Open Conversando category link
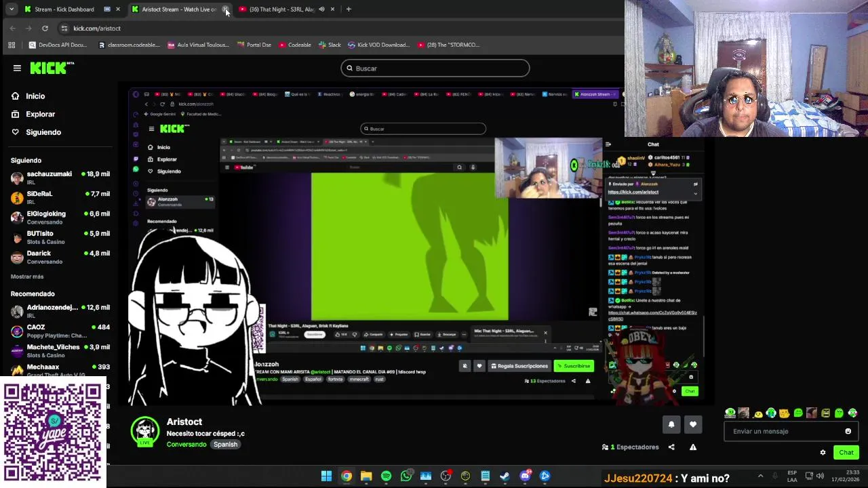This screenshot has height=488, width=868. click(x=186, y=445)
